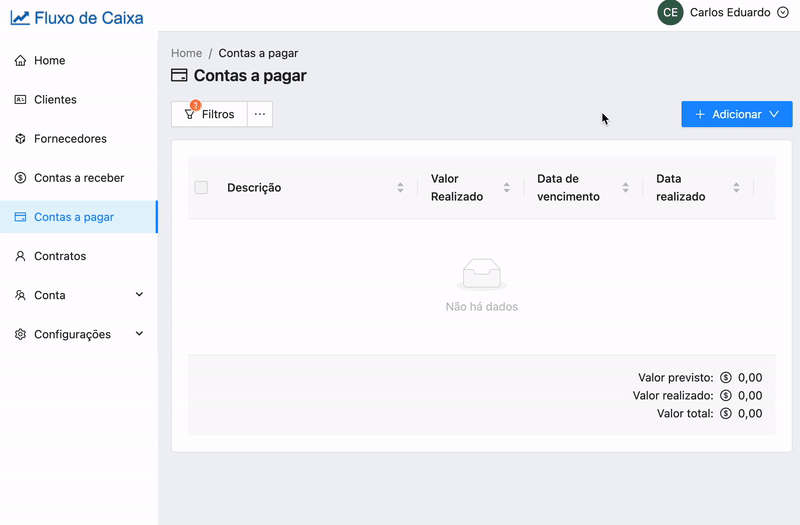
Task: Click Home breadcrumb link
Action: click(x=186, y=53)
